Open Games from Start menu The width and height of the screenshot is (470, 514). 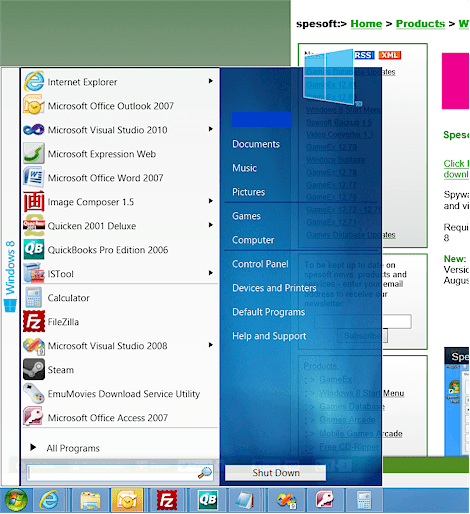coord(246,216)
